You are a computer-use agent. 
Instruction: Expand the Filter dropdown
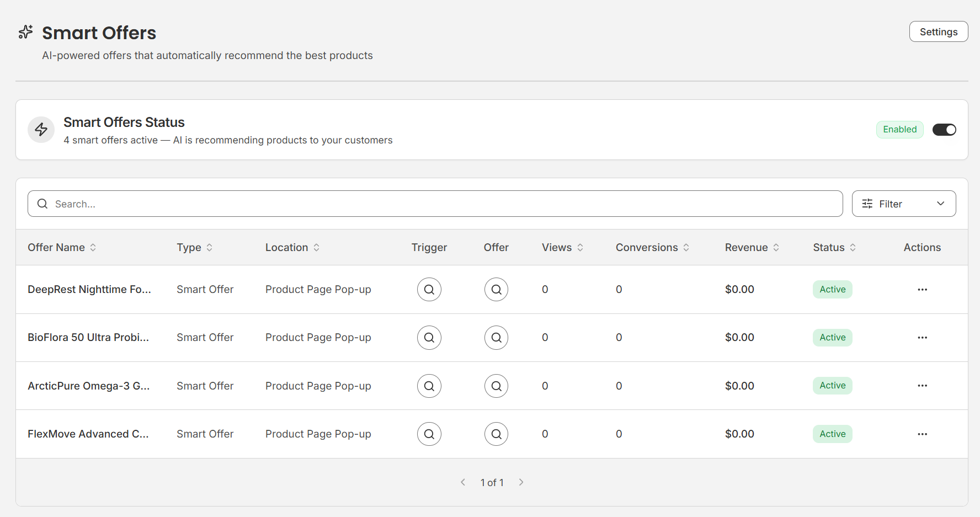[x=904, y=204]
